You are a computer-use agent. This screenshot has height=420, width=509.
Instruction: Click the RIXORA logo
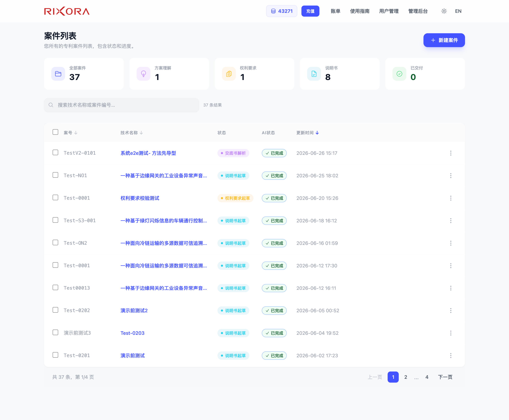[x=67, y=11]
